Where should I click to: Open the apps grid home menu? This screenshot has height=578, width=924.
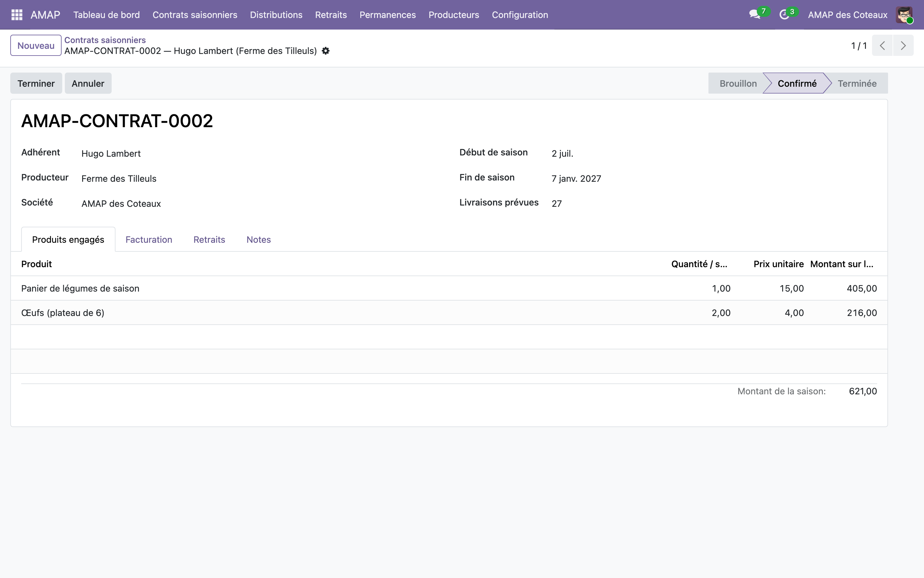[17, 14]
